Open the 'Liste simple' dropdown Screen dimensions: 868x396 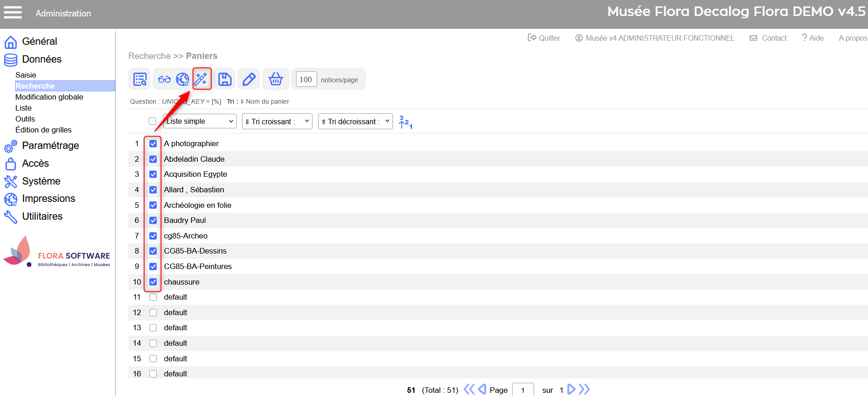(x=200, y=121)
